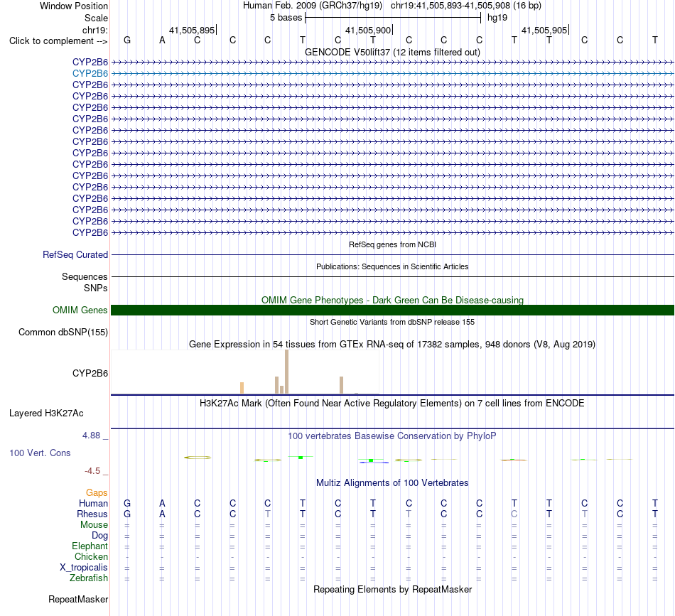Viewport: 675px width, 616px height.
Task: Click the 'Scale' track label
Action: (x=96, y=18)
